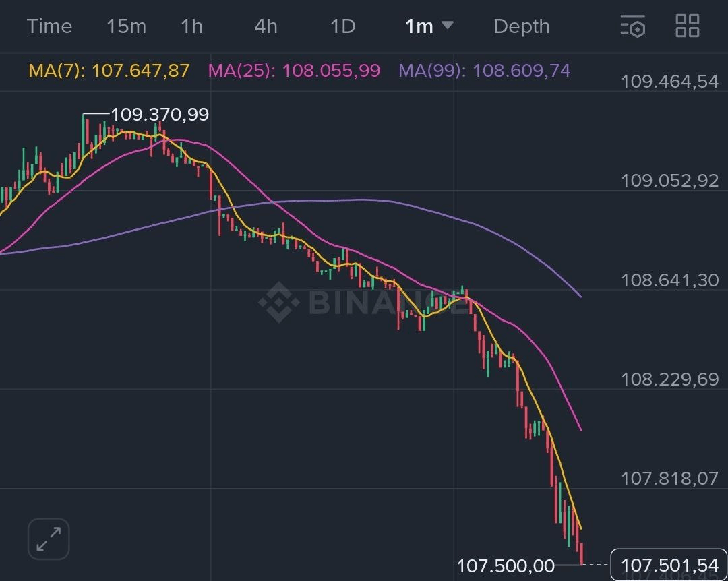The image size is (728, 581).
Task: Tap the 109.464,54 top axis label
Action: 669,82
